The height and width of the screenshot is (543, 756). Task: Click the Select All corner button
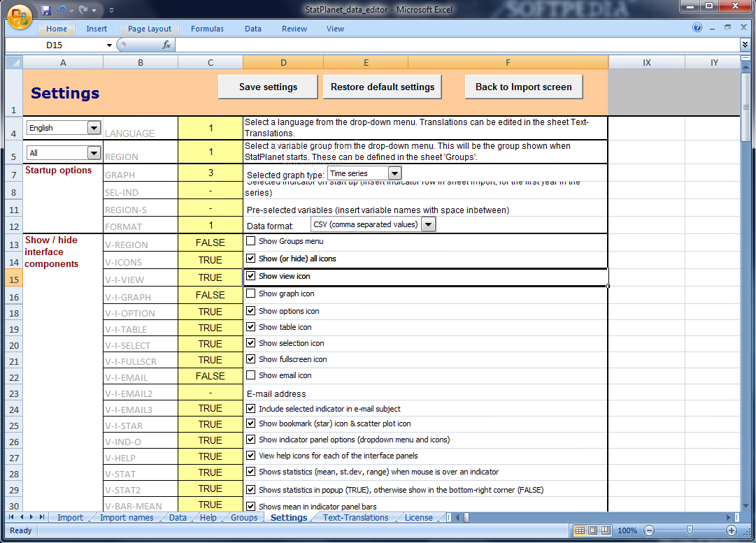click(x=14, y=62)
